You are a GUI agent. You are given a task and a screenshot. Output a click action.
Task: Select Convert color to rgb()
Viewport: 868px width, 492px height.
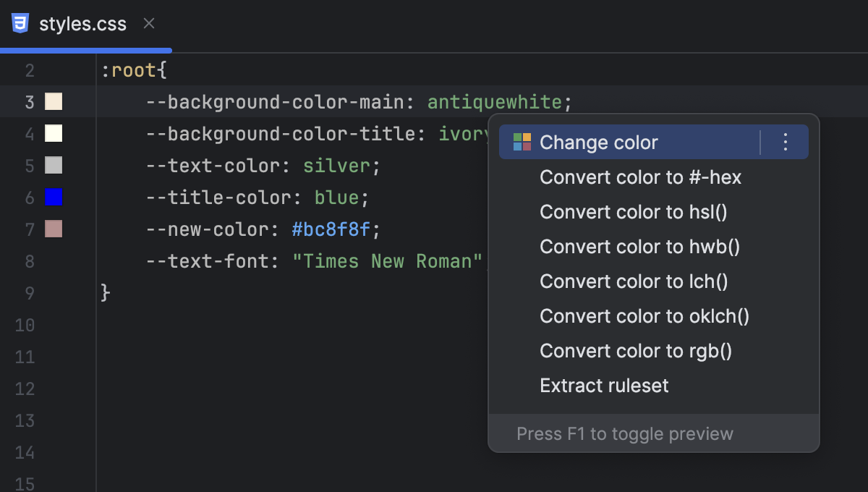636,350
